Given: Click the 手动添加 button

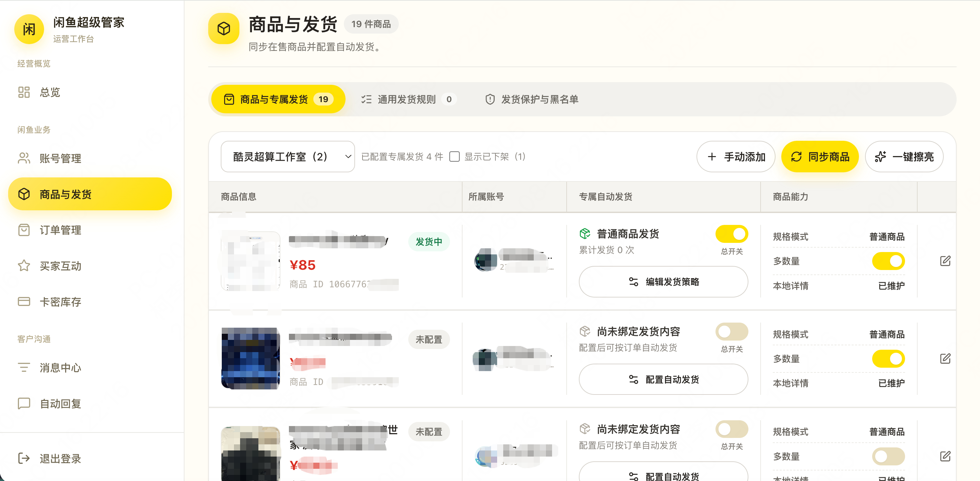Looking at the screenshot, I should click(x=736, y=157).
